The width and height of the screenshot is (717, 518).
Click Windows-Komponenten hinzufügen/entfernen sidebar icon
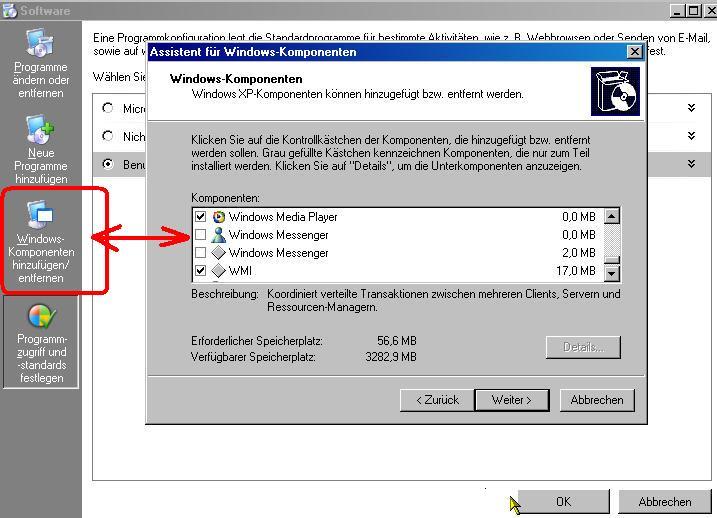click(x=40, y=215)
